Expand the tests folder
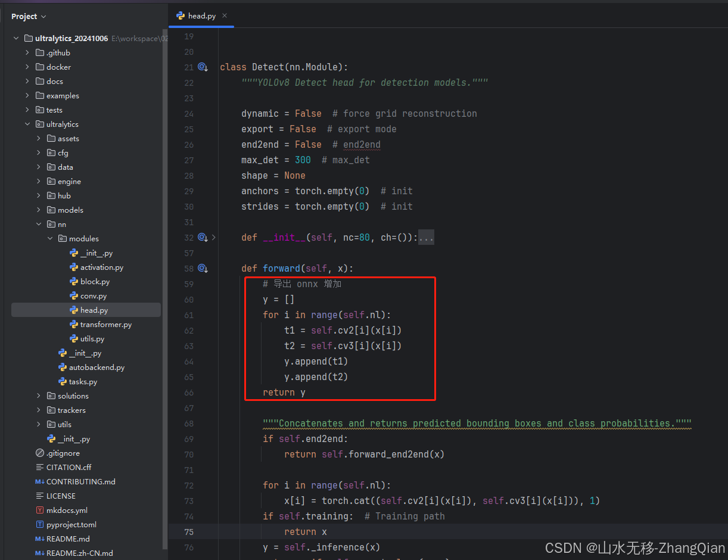This screenshot has width=728, height=560. tap(27, 110)
